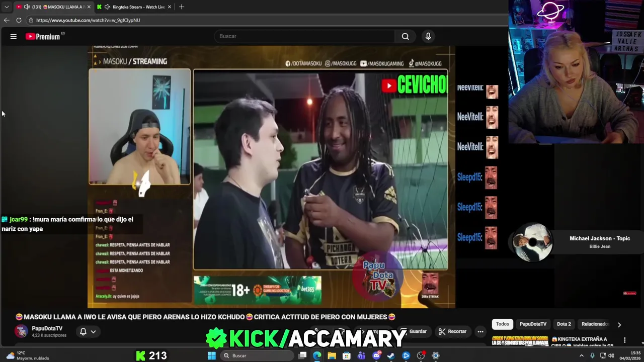Expand the subscription notification dropdown arrow
The width and height of the screenshot is (644, 362).
pos(93,332)
